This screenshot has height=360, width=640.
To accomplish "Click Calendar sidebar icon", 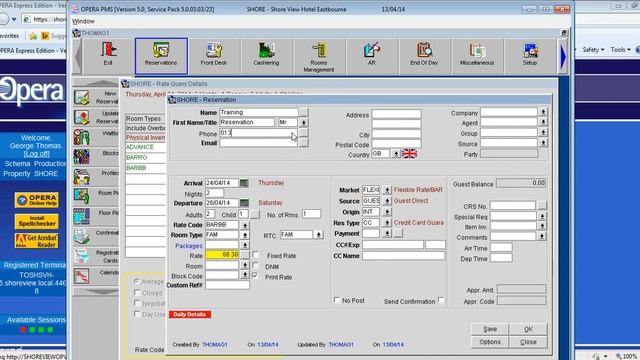I will pyautogui.click(x=82, y=276).
